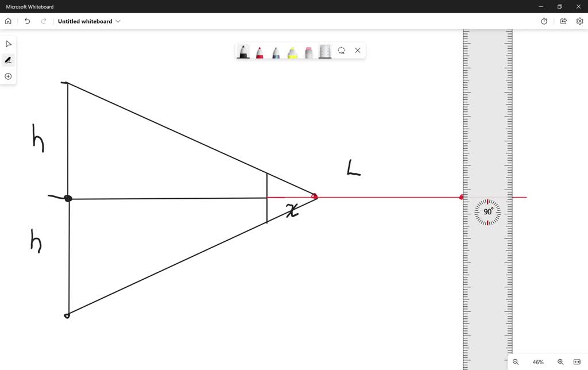Start the timer
The height and width of the screenshot is (370, 588).
[544, 21]
